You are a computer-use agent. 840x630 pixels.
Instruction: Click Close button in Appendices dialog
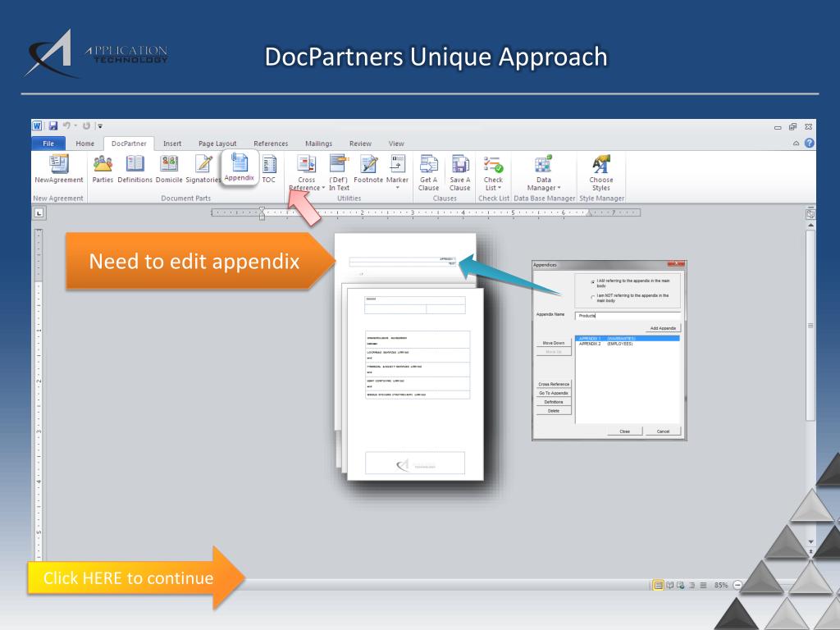pyautogui.click(x=624, y=431)
